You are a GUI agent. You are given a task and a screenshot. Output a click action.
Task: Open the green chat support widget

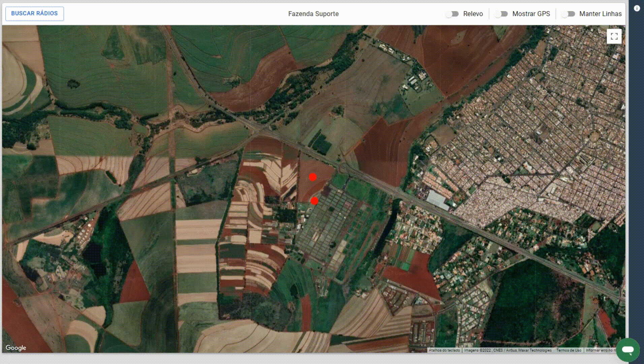[x=628, y=350]
